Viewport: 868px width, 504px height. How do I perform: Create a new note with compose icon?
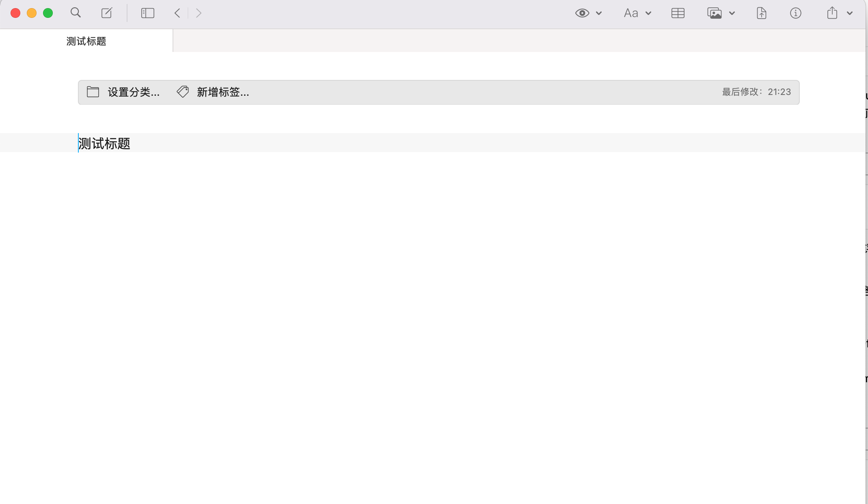pos(107,13)
